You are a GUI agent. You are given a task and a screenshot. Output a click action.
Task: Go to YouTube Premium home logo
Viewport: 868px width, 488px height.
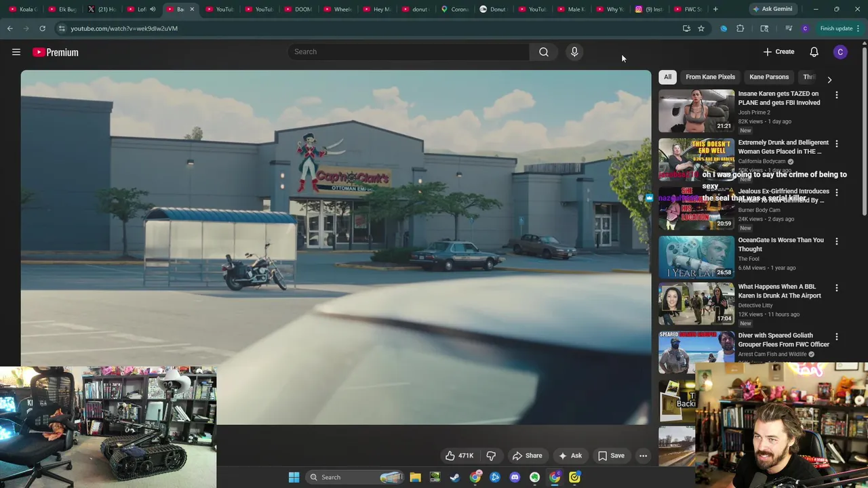[x=56, y=52]
